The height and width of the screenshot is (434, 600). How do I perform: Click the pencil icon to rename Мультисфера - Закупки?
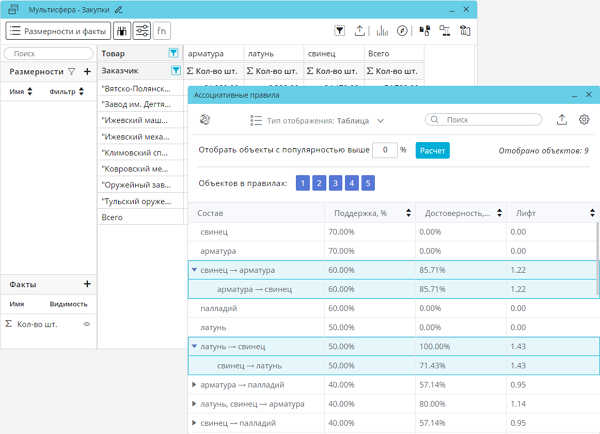click(x=120, y=9)
